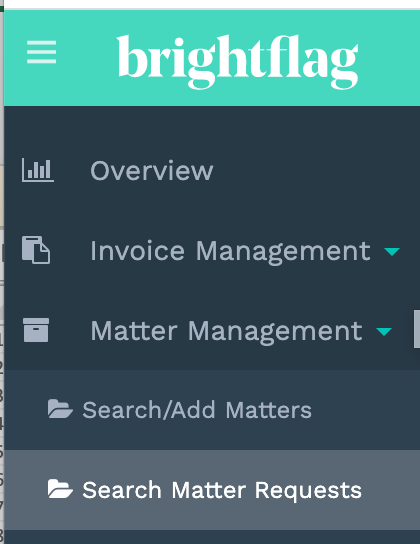Click the Overview bar chart icon
Image resolution: width=420 pixels, height=544 pixels.
38,170
